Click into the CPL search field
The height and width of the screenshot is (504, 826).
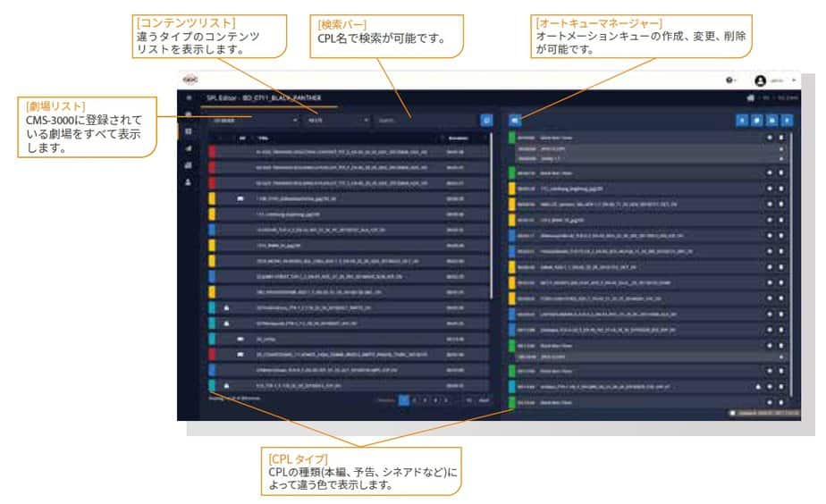[x=426, y=121]
